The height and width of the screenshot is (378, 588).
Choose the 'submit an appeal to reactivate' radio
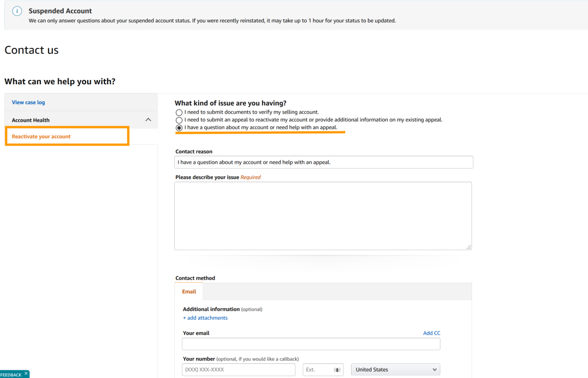179,120
